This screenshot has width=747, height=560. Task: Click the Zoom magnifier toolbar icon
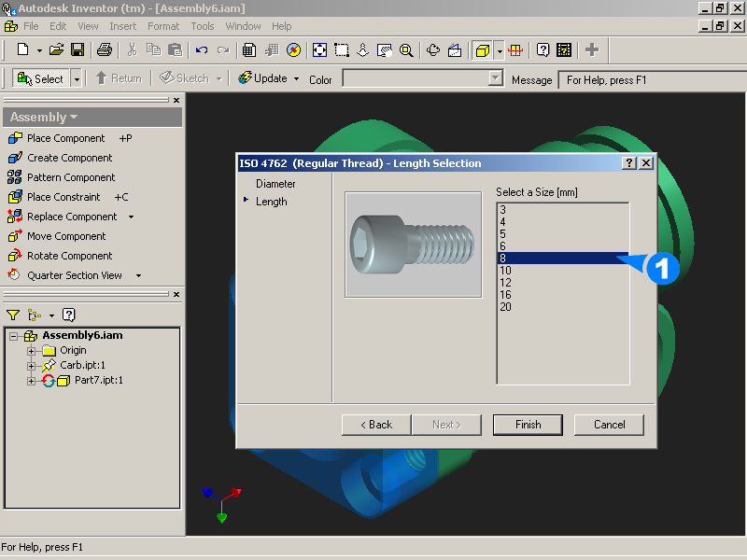(x=406, y=49)
